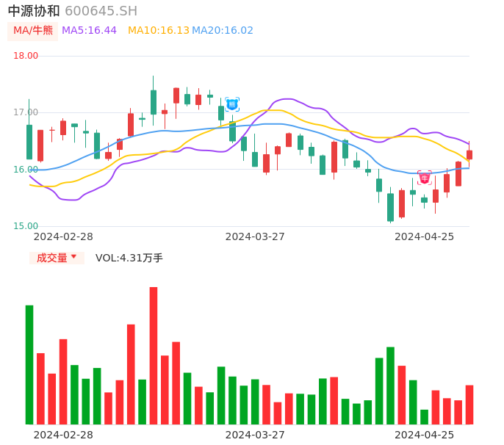504x445 pixels.
Task: Click the 2024-02-28 date on price axis
Action: click(63, 236)
